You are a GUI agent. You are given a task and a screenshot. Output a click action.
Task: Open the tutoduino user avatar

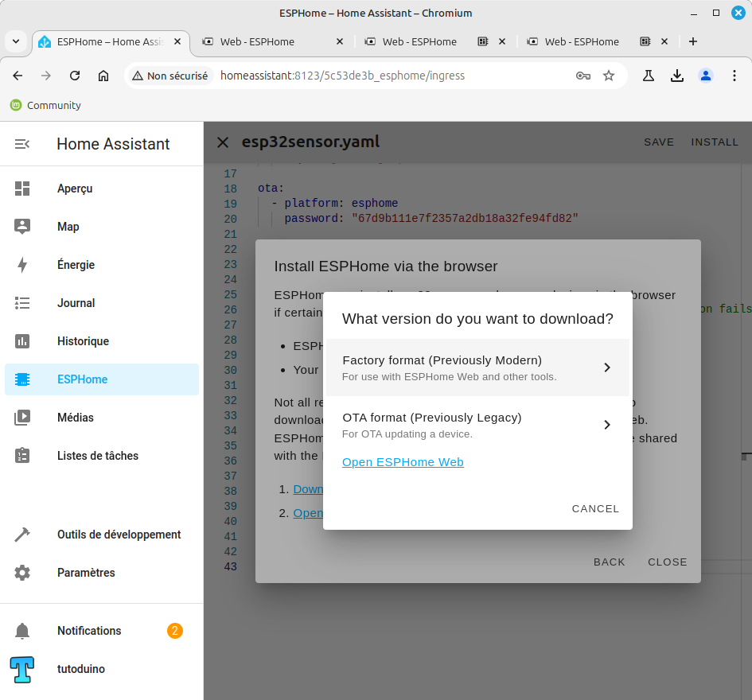[x=22, y=669]
